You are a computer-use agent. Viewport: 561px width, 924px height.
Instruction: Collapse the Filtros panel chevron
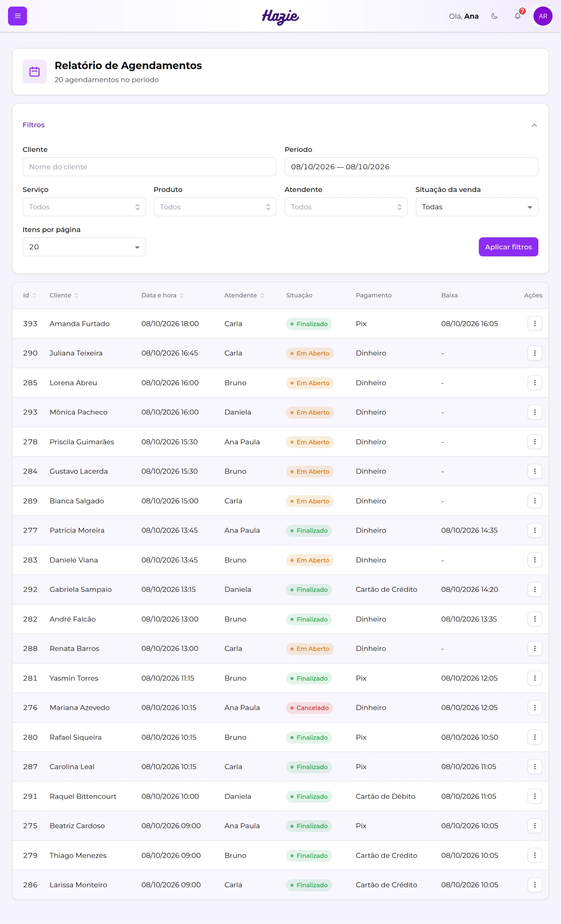pyautogui.click(x=534, y=125)
